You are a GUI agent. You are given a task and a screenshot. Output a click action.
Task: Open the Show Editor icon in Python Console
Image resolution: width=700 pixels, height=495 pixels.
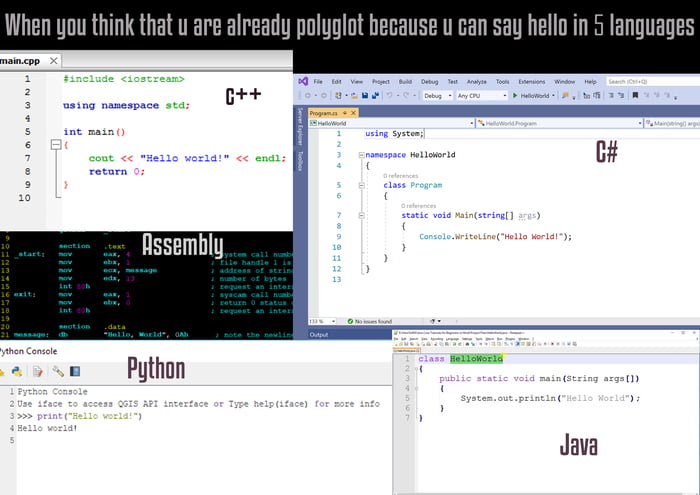(37, 371)
